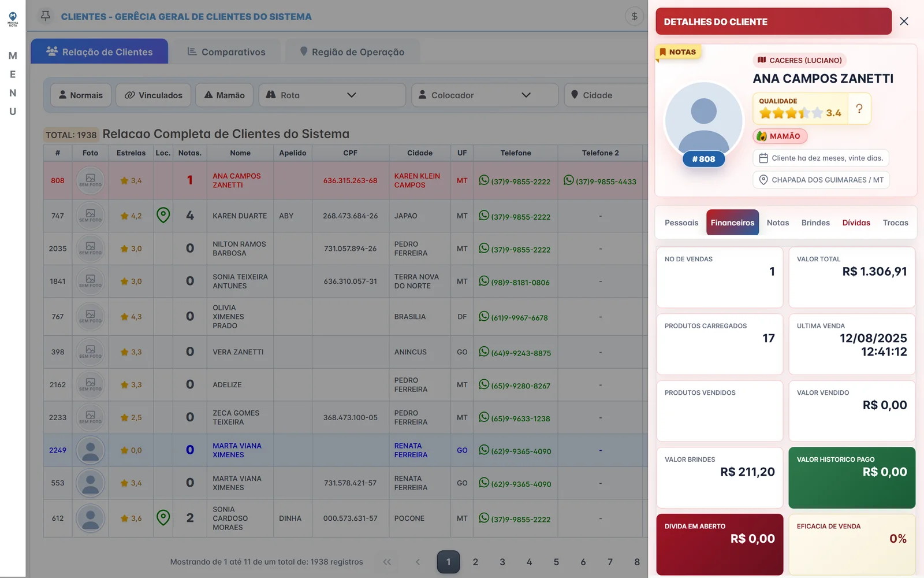This screenshot has height=578, width=924.
Task: Select the ADELIZE client name
Action: 227,384
